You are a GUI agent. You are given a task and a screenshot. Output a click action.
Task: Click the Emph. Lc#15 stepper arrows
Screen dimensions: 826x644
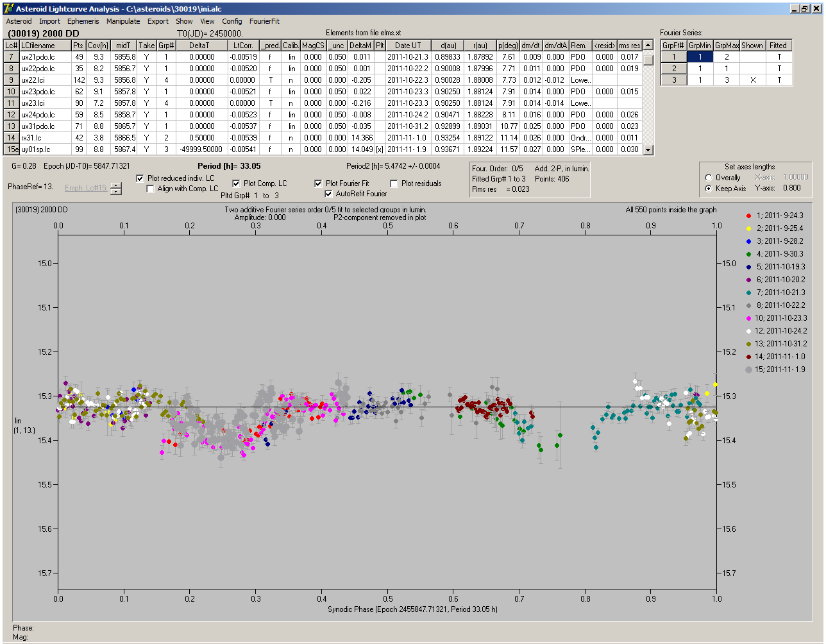[115, 189]
